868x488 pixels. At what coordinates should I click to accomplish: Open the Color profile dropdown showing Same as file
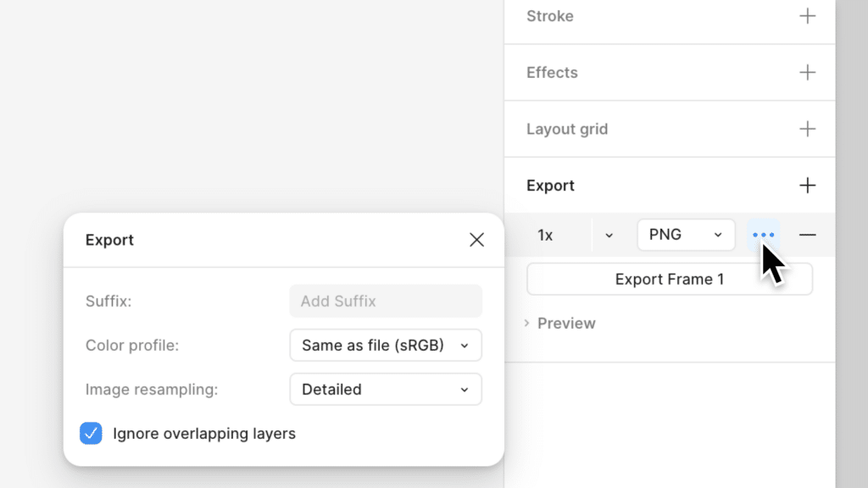click(x=386, y=345)
